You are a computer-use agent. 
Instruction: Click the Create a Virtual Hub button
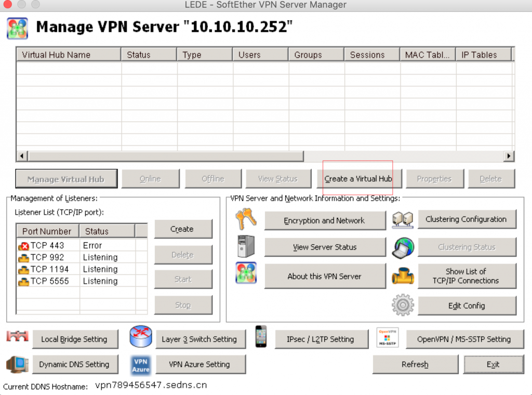[359, 179]
